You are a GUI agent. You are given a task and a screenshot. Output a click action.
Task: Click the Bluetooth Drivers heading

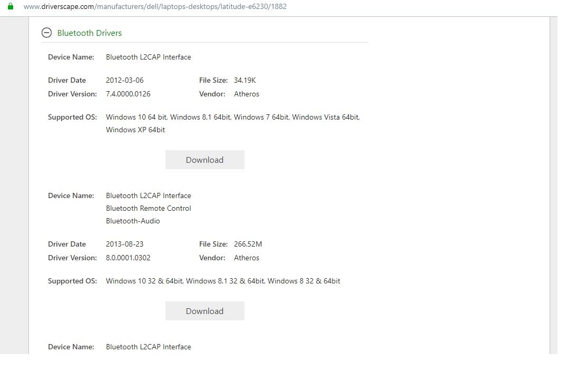(x=89, y=33)
